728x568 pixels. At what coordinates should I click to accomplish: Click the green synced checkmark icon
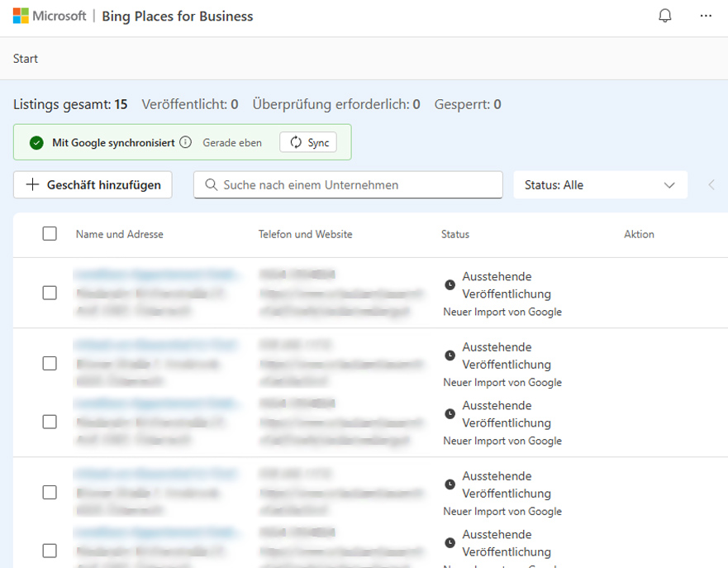tap(36, 143)
